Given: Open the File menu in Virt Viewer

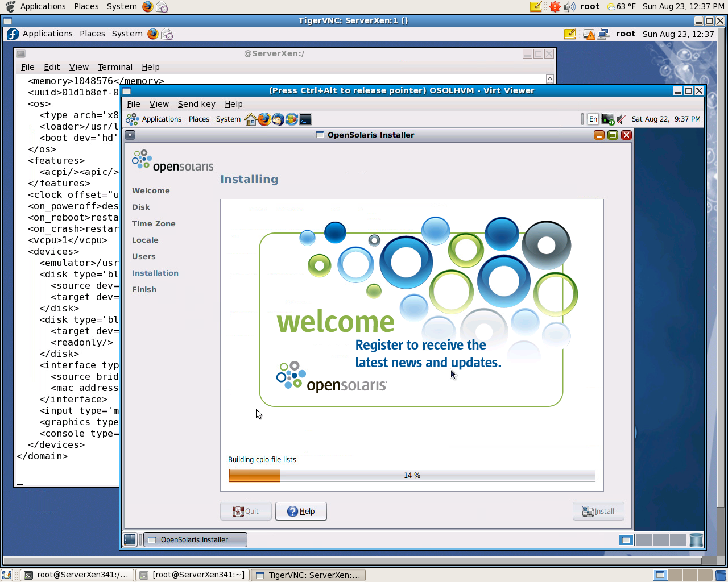Looking at the screenshot, I should point(134,104).
